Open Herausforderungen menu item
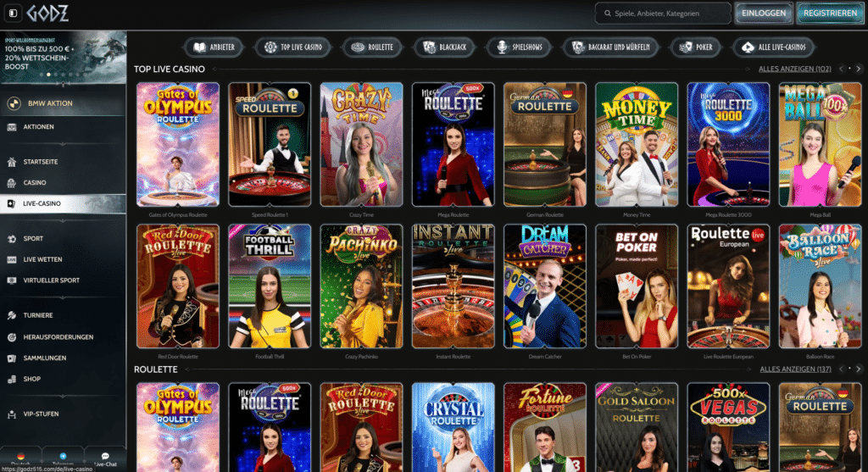 click(58, 337)
